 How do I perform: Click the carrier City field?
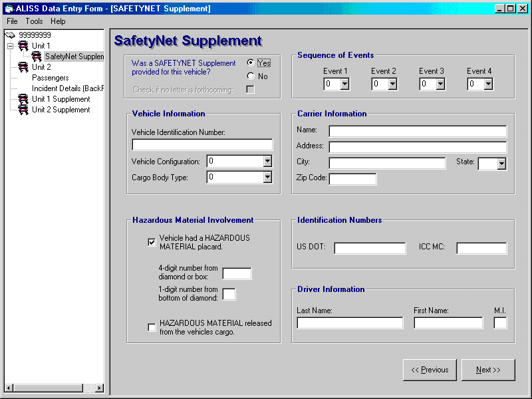(x=387, y=163)
